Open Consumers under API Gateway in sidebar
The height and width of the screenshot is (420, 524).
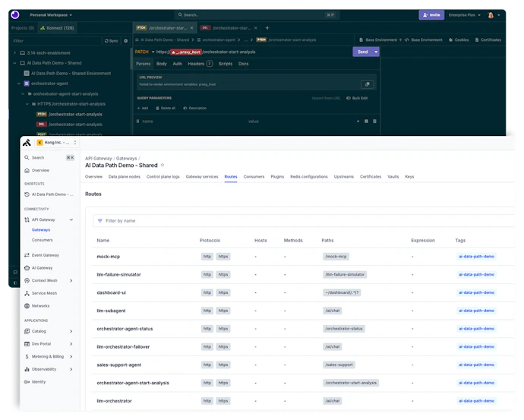[x=42, y=240]
